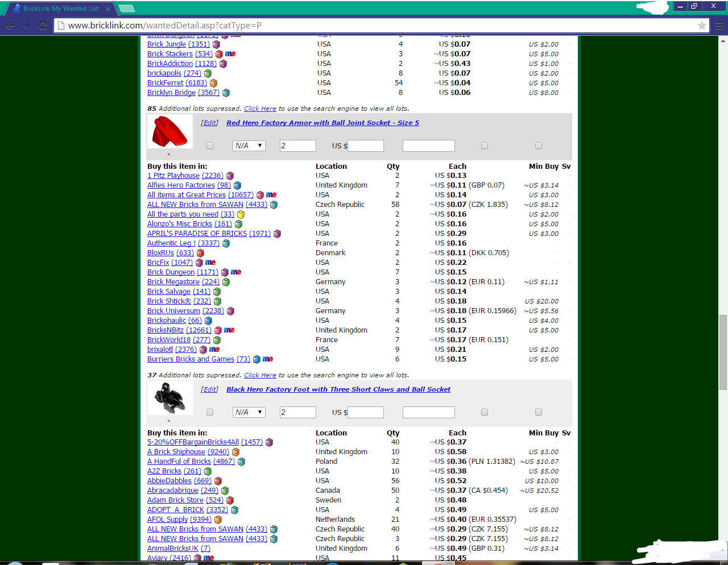Click the Red Hero Factory Armor thumbnail image
This screenshot has height=565, width=728.
[170, 132]
